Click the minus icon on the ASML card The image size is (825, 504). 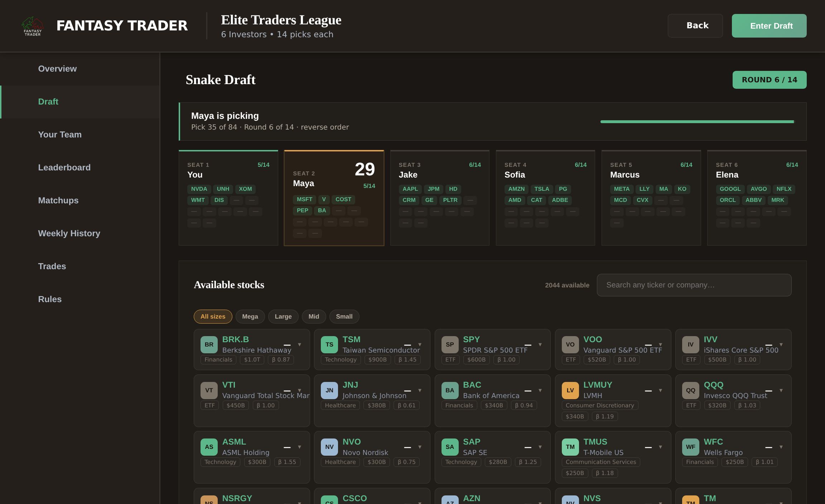(287, 447)
